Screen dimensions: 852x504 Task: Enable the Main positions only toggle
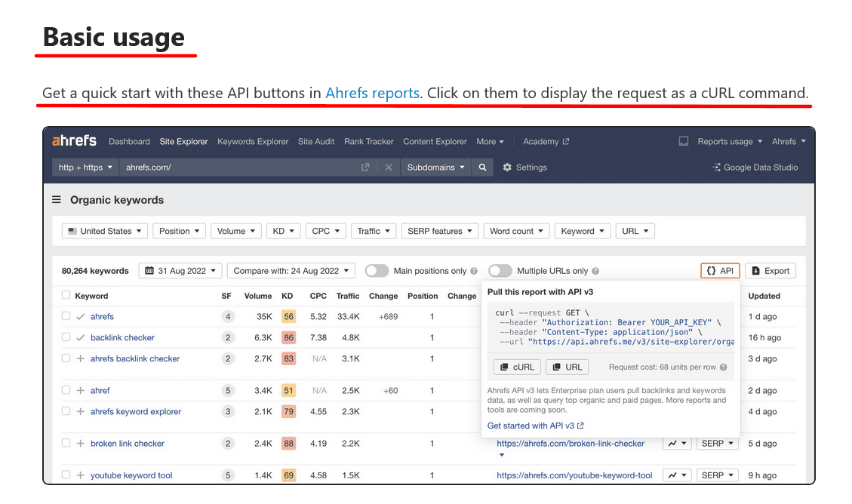pyautogui.click(x=376, y=270)
